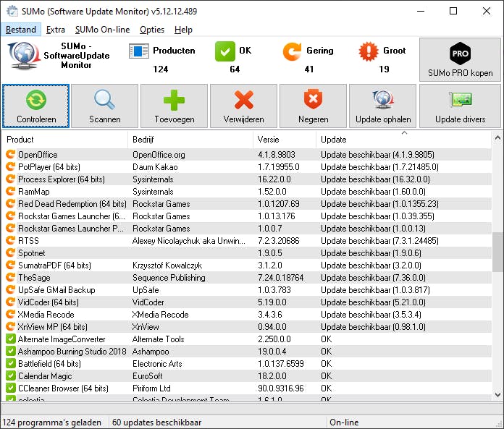Click the SUMo title bar app icon

coord(12,11)
